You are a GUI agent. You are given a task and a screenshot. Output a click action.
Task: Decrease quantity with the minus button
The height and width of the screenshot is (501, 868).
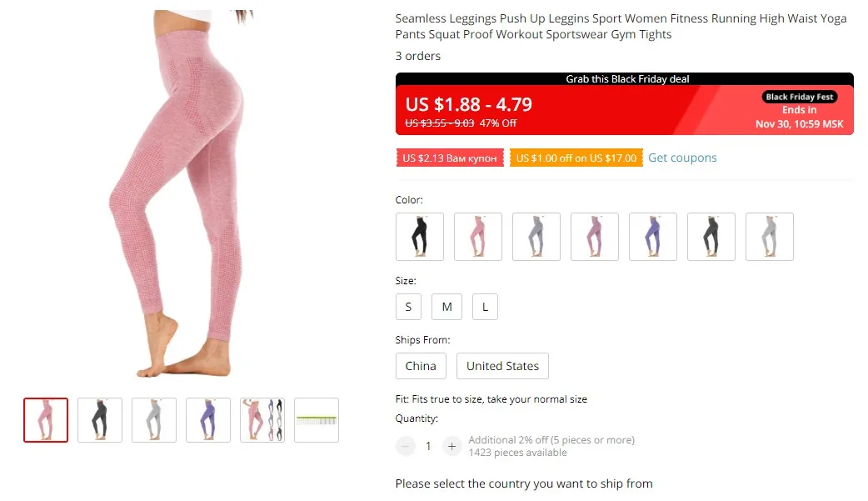pos(405,446)
